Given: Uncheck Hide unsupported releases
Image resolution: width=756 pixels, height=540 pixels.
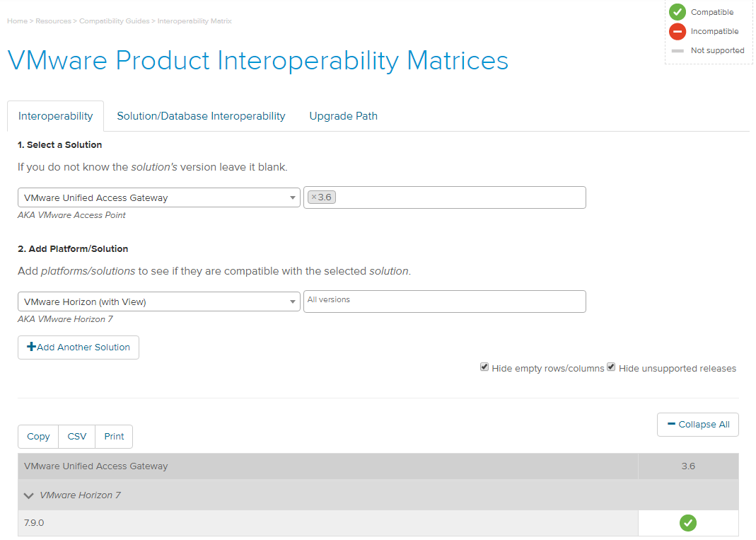Looking at the screenshot, I should pos(611,367).
